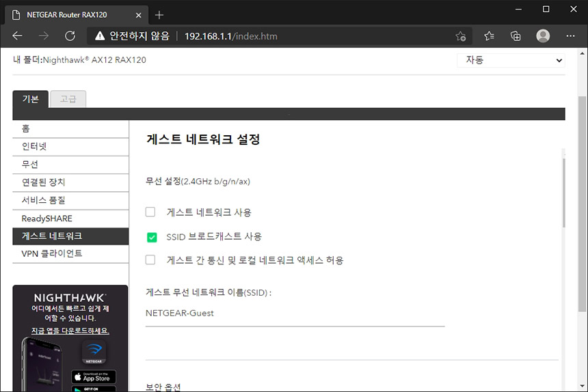This screenshot has width=588, height=392.
Task: Open the 인터넷 menu item
Action: pyautogui.click(x=70, y=147)
